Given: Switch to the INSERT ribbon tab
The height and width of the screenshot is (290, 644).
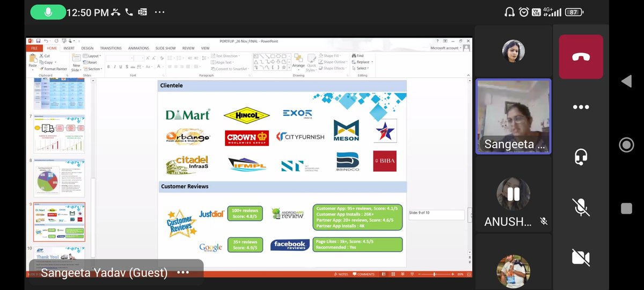Looking at the screenshot, I should tap(69, 48).
